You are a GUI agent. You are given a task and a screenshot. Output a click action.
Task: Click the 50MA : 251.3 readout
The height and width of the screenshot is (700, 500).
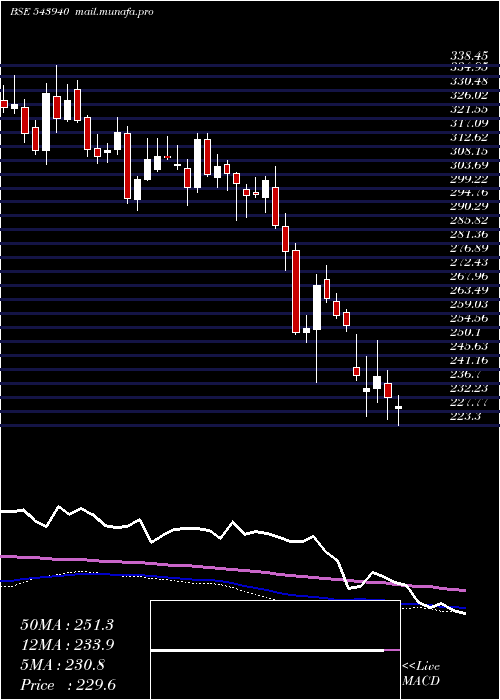(x=67, y=625)
